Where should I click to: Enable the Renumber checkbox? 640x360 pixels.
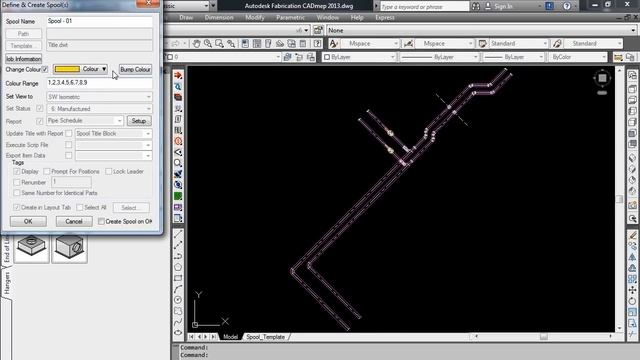point(17,182)
